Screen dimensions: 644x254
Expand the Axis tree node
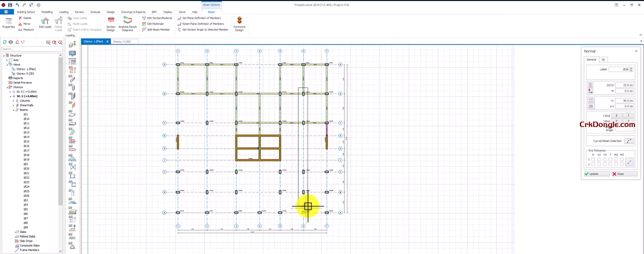7,60
